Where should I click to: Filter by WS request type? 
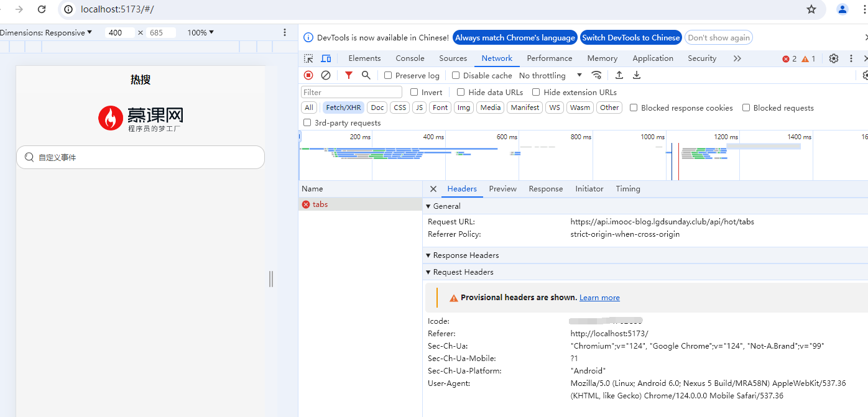(554, 108)
